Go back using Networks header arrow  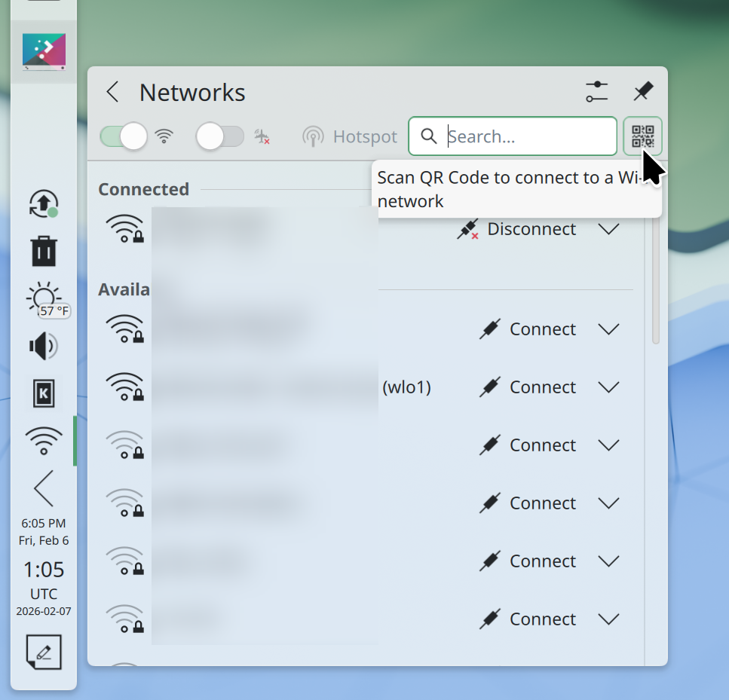pyautogui.click(x=113, y=92)
